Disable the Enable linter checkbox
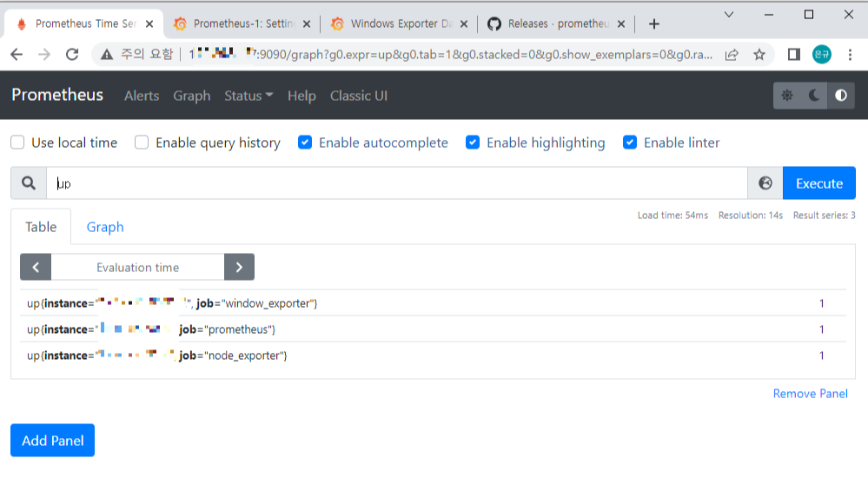 [630, 143]
